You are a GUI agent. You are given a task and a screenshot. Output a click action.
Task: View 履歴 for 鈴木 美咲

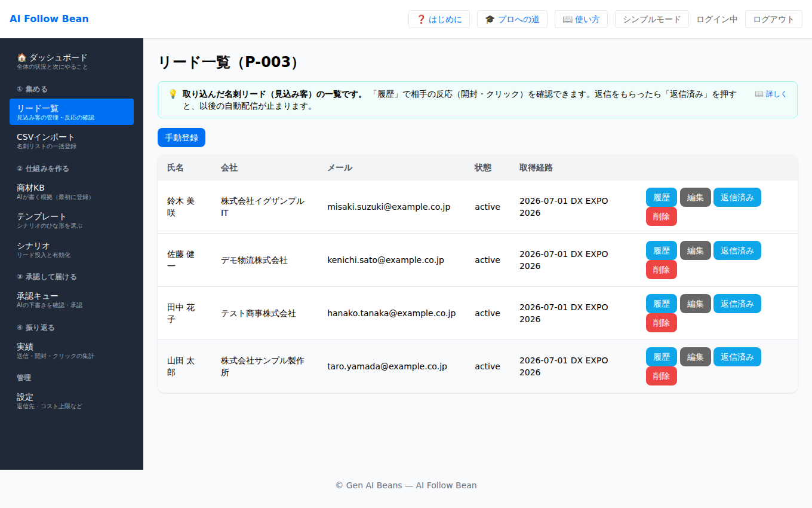[x=662, y=197]
